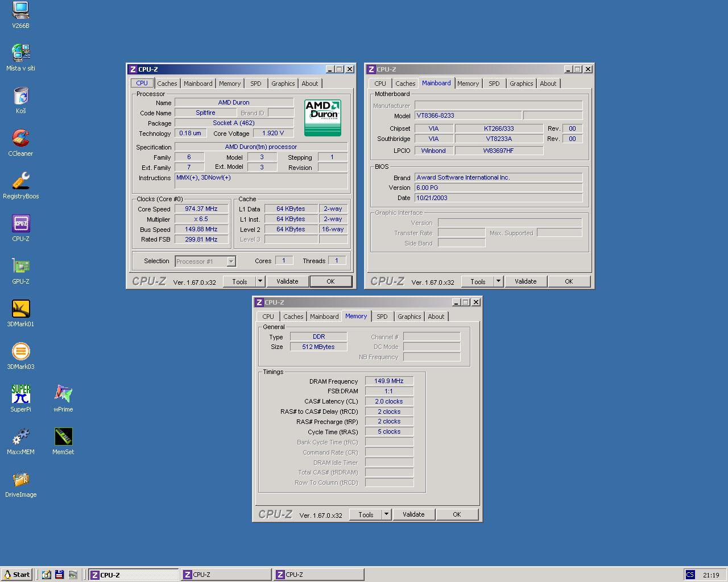Open the Start menu

coord(16,575)
